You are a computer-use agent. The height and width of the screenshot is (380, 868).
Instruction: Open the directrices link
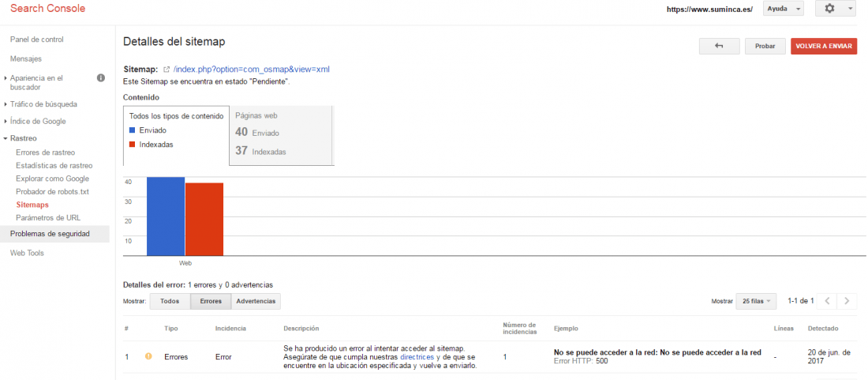pos(417,357)
